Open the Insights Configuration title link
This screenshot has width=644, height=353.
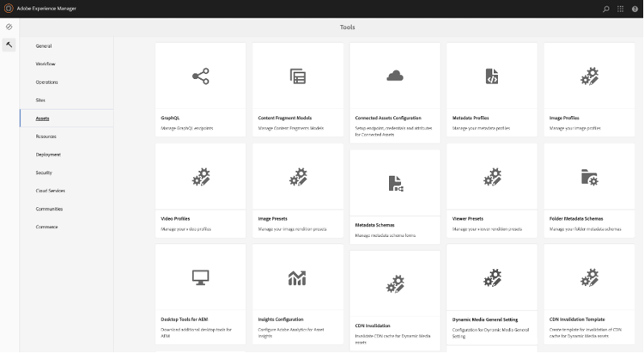281,320
